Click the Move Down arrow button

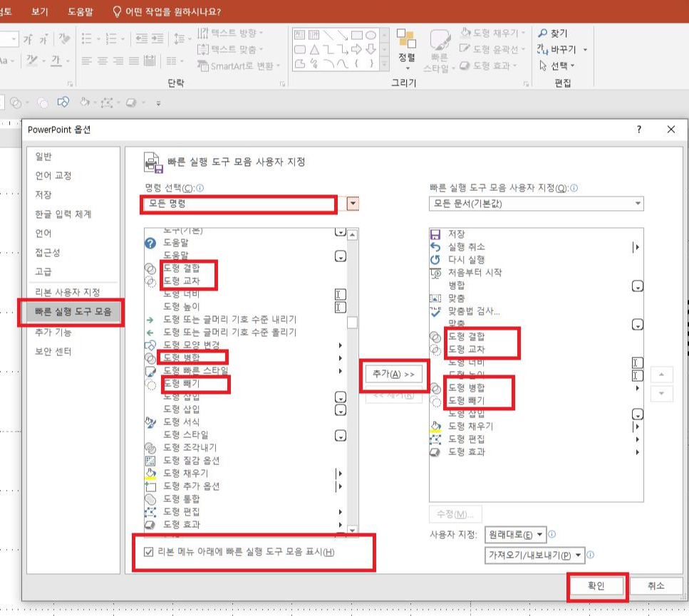pos(661,393)
